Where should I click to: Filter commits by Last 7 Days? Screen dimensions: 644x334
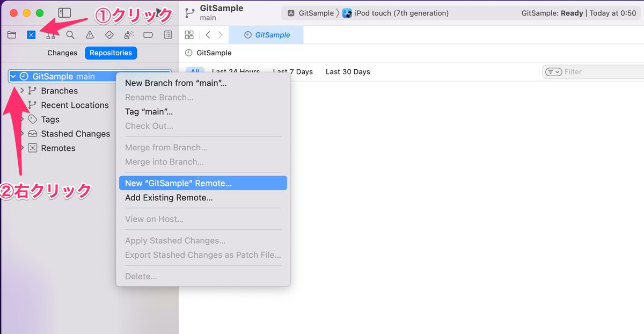pos(292,72)
